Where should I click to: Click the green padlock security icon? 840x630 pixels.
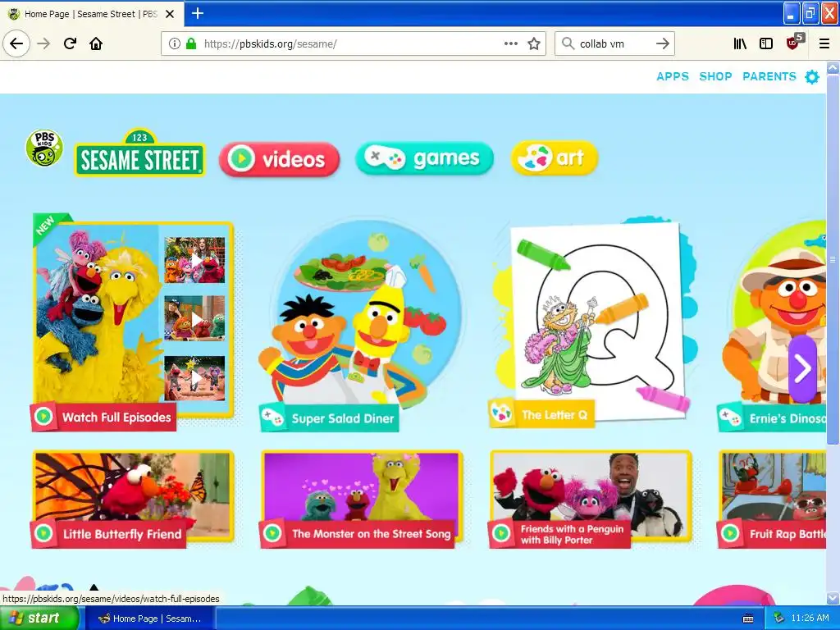(x=191, y=44)
